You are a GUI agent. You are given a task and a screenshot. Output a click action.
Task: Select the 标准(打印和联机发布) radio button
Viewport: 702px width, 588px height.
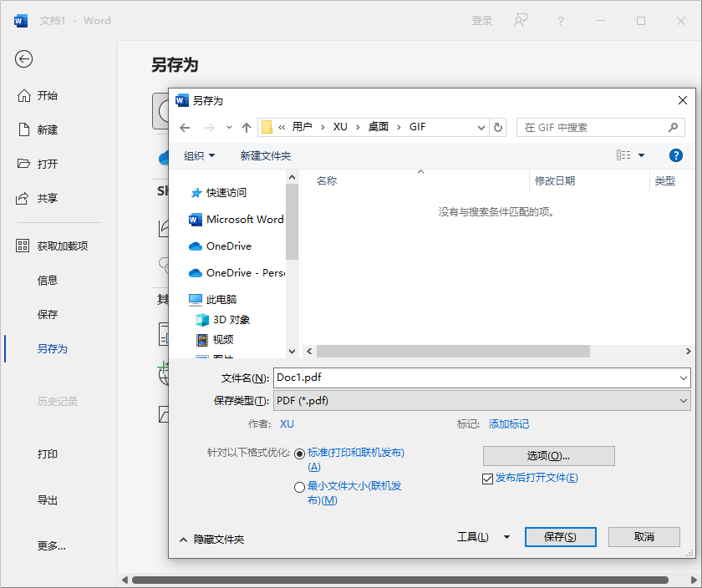299,453
